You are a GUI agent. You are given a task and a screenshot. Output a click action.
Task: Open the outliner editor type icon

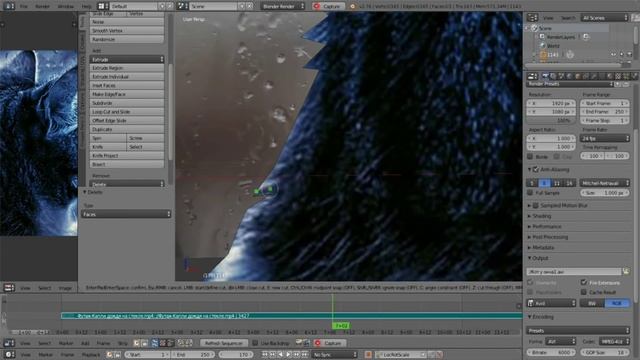[x=532, y=18]
